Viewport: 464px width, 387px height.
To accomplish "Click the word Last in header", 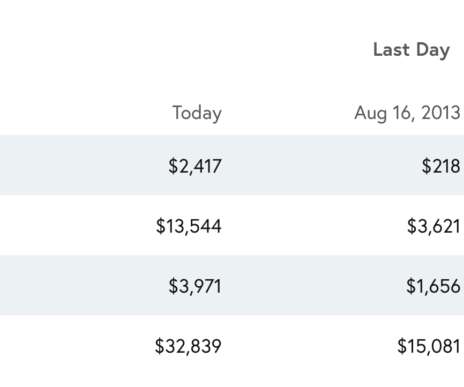I will point(391,50).
